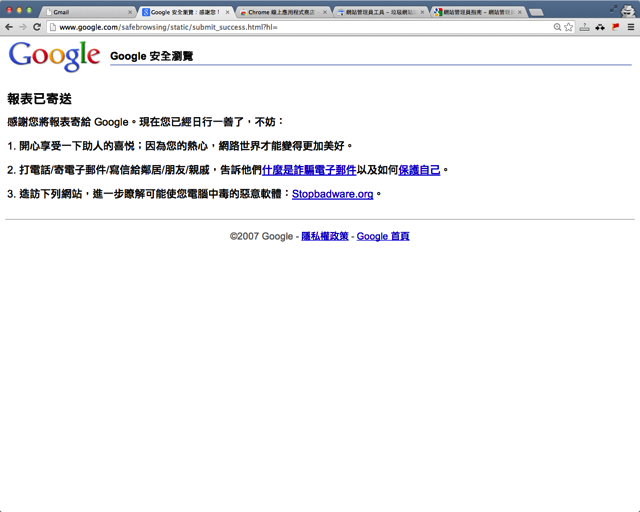
Task: Select the Google 安全瀏覽 tab
Action: [x=186, y=12]
